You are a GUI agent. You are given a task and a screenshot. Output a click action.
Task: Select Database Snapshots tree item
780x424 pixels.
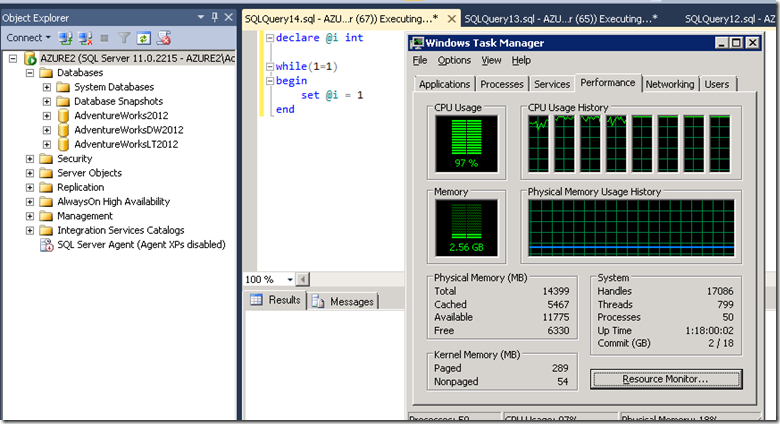coord(118,102)
